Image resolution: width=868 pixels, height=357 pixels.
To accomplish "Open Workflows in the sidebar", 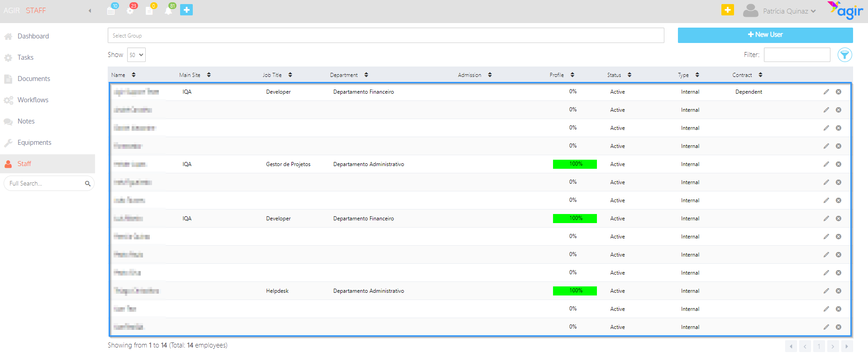I will [48, 100].
